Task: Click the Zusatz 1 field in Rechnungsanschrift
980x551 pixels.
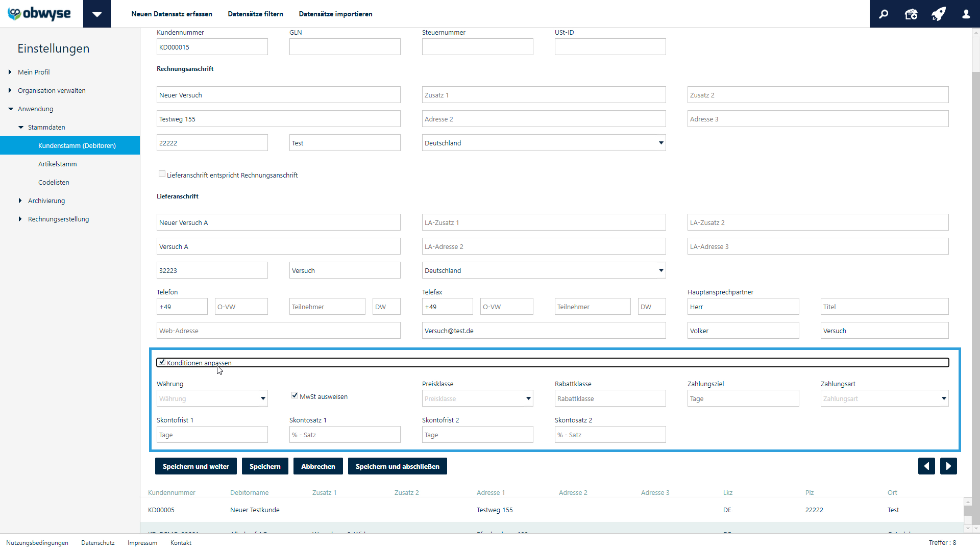Action: coord(544,95)
